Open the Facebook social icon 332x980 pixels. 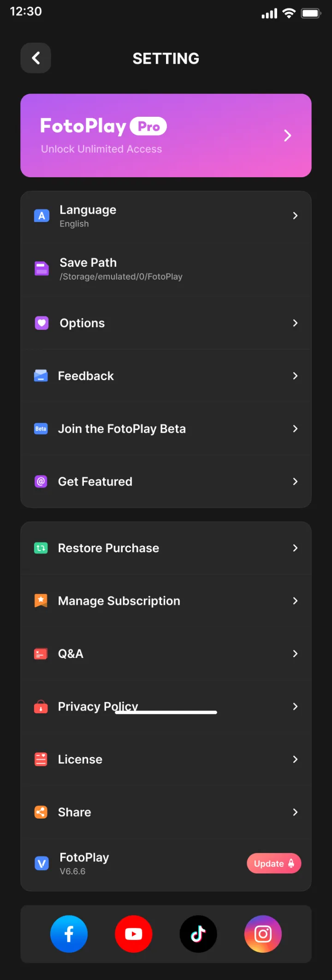(x=69, y=934)
